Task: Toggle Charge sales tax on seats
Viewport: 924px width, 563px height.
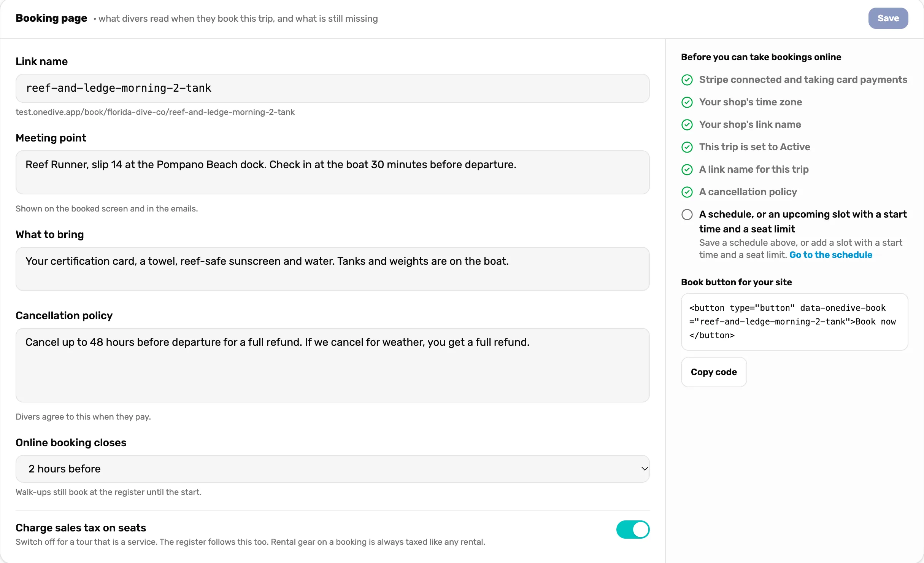Action: pyautogui.click(x=633, y=530)
